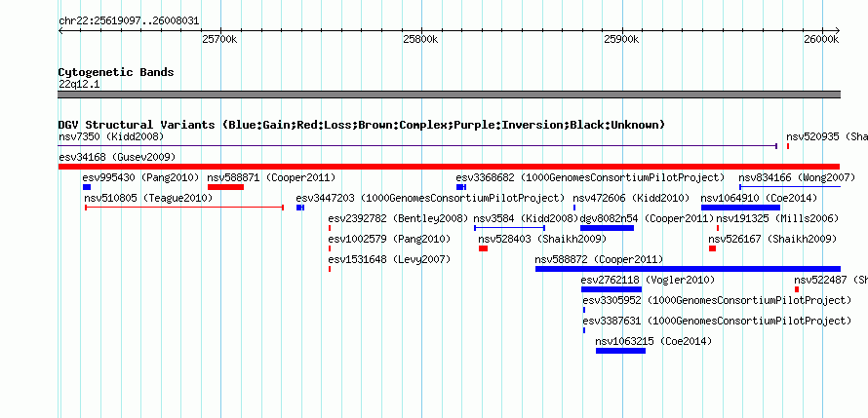Click the long blue nsv588872 gain bar
The image size is (868, 418).
pos(688,269)
